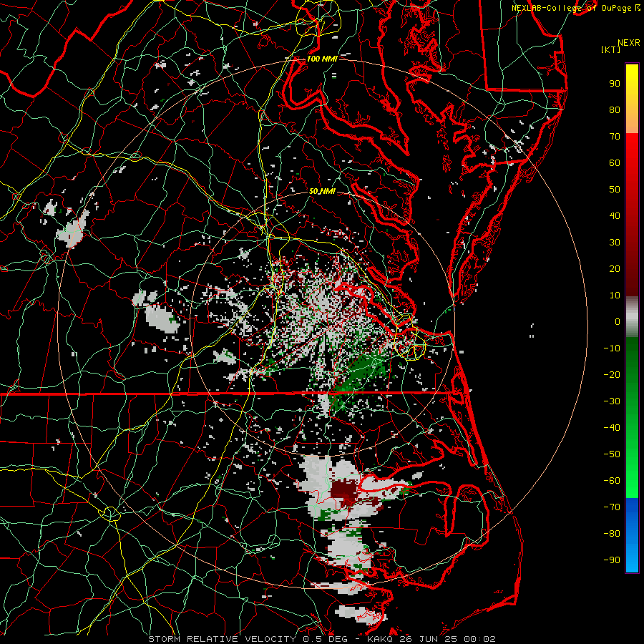
Task: Click the 80 value on velocity scale
Action: pyautogui.click(x=615, y=110)
